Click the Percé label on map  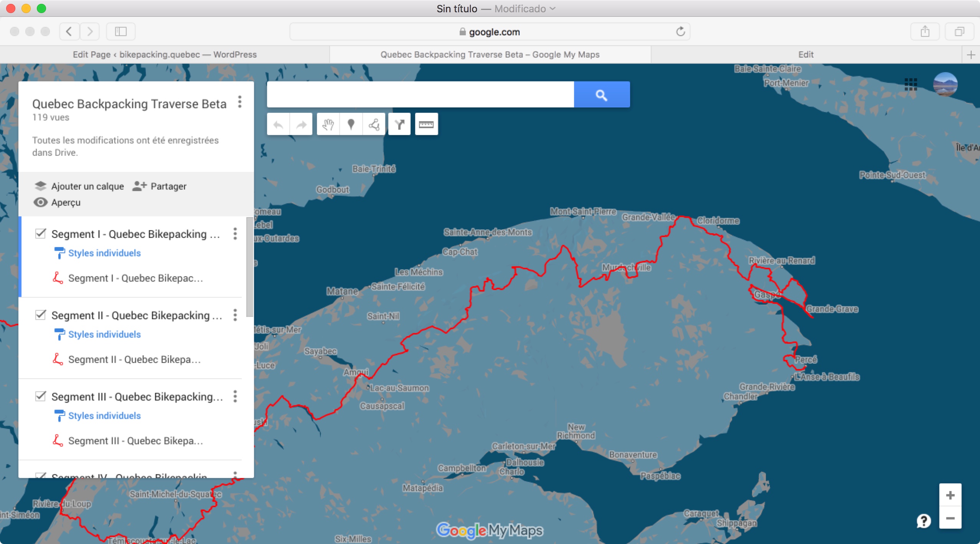pyautogui.click(x=806, y=359)
